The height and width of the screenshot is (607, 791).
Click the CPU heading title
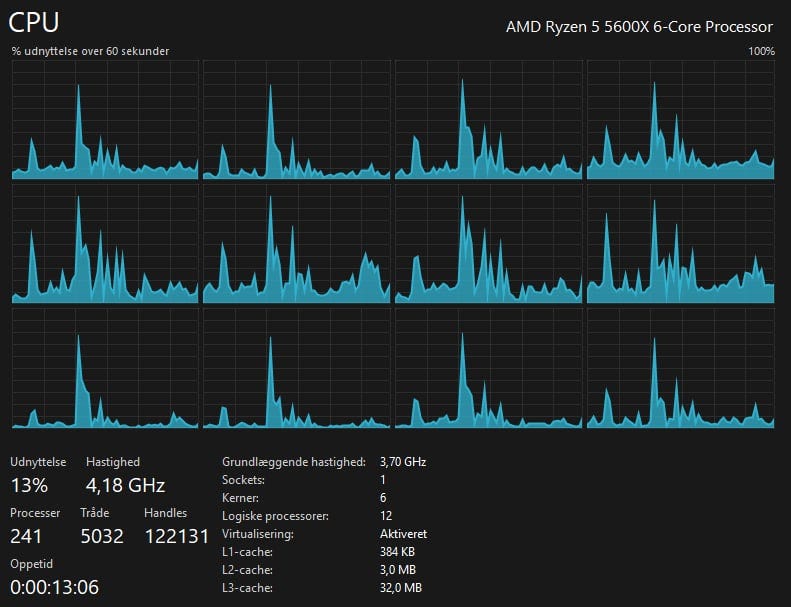click(x=34, y=22)
